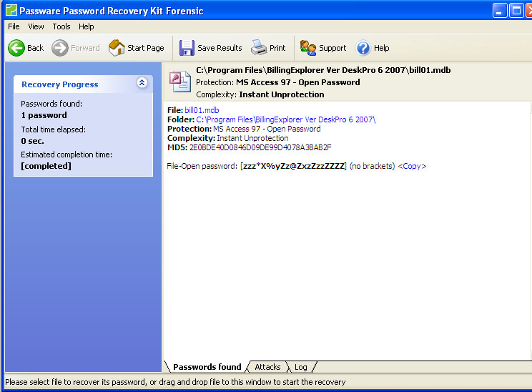Collapse the Recovery Progress panel

(x=142, y=82)
